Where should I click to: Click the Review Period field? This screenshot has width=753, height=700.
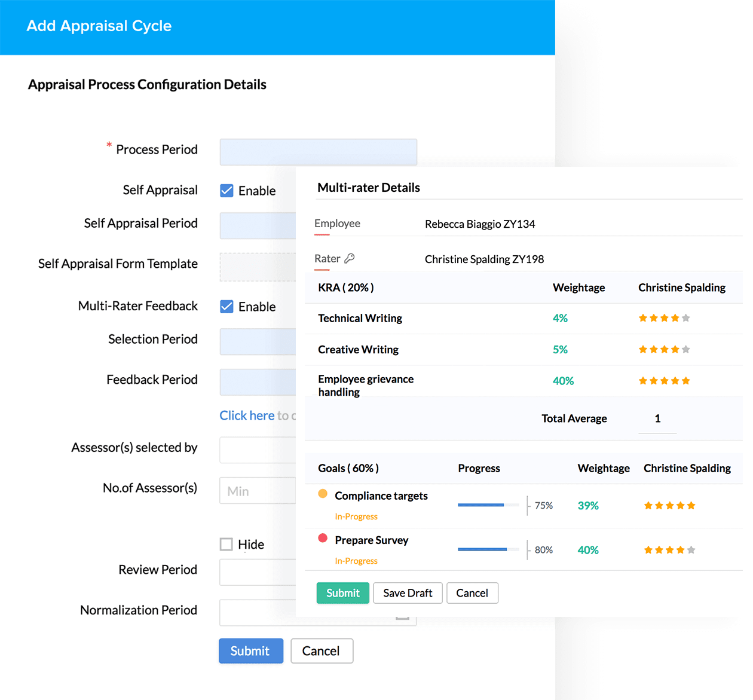[x=258, y=573]
